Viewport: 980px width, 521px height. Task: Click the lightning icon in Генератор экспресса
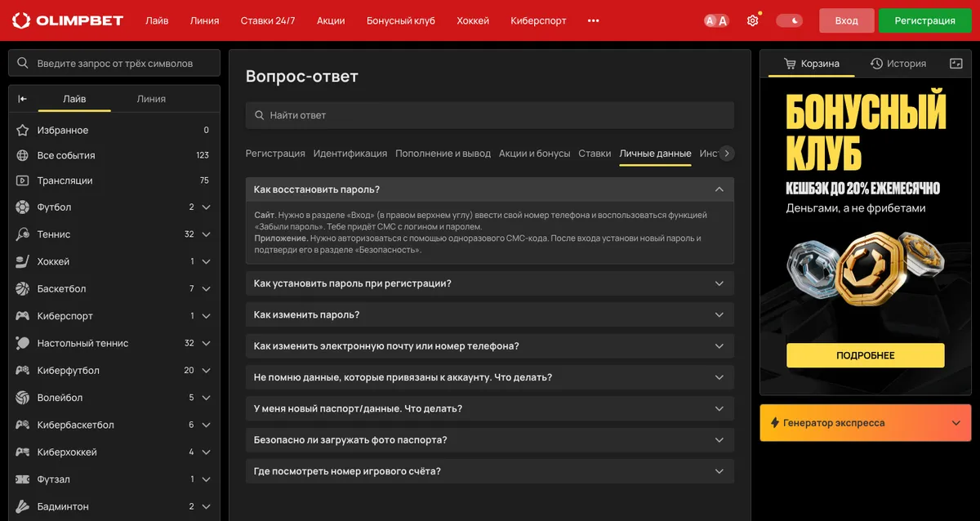(775, 423)
